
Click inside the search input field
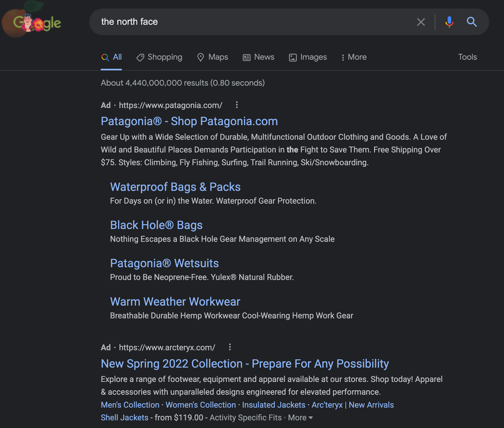coord(252,22)
